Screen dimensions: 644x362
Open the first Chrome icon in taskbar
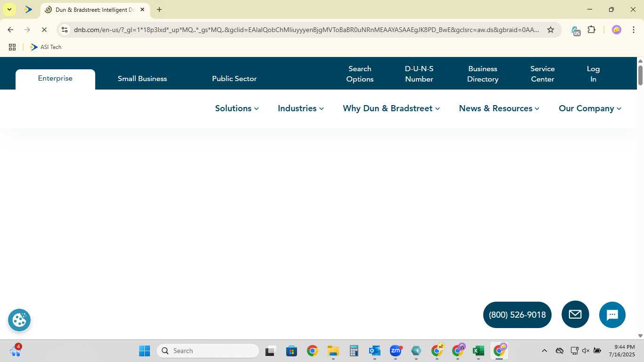click(x=312, y=351)
